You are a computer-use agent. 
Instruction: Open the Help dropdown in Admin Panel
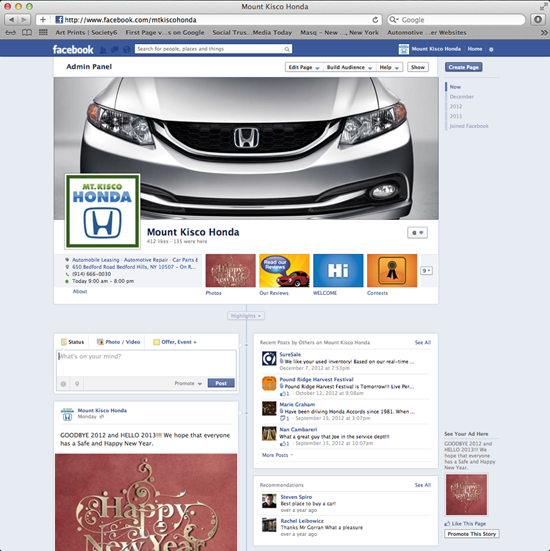pos(389,67)
